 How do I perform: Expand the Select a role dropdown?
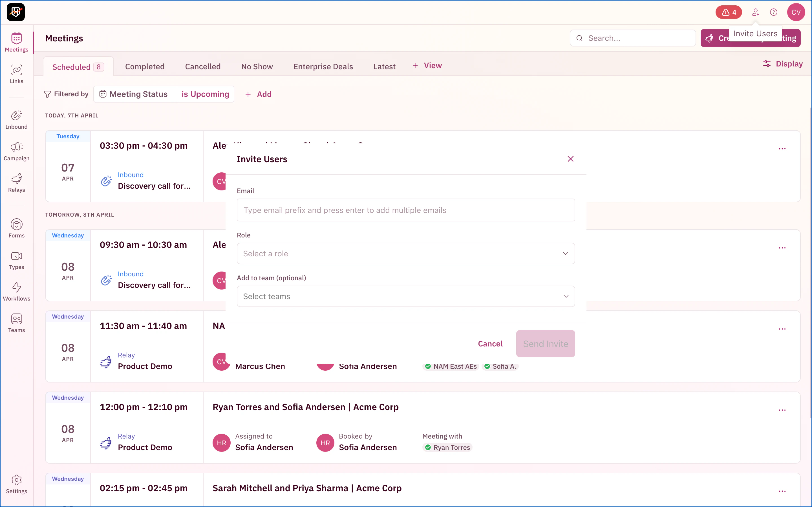click(x=405, y=253)
